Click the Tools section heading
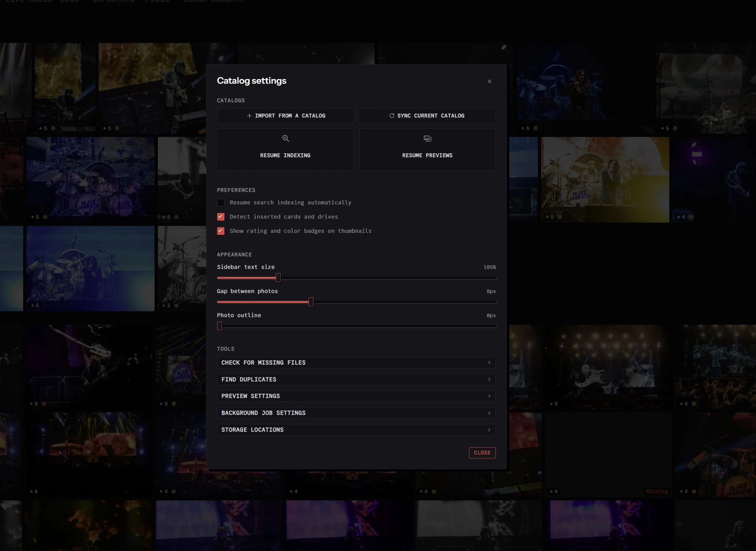 click(226, 349)
